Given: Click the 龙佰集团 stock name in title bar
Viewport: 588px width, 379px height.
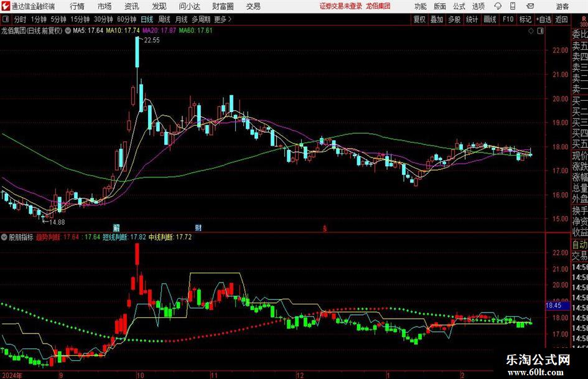Looking at the screenshot, I should (378, 6).
